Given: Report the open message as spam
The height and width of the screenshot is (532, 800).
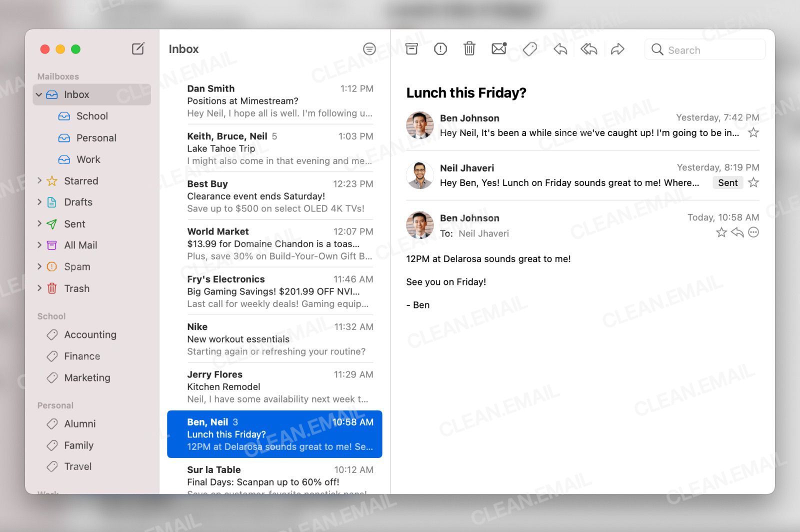Looking at the screenshot, I should (440, 48).
